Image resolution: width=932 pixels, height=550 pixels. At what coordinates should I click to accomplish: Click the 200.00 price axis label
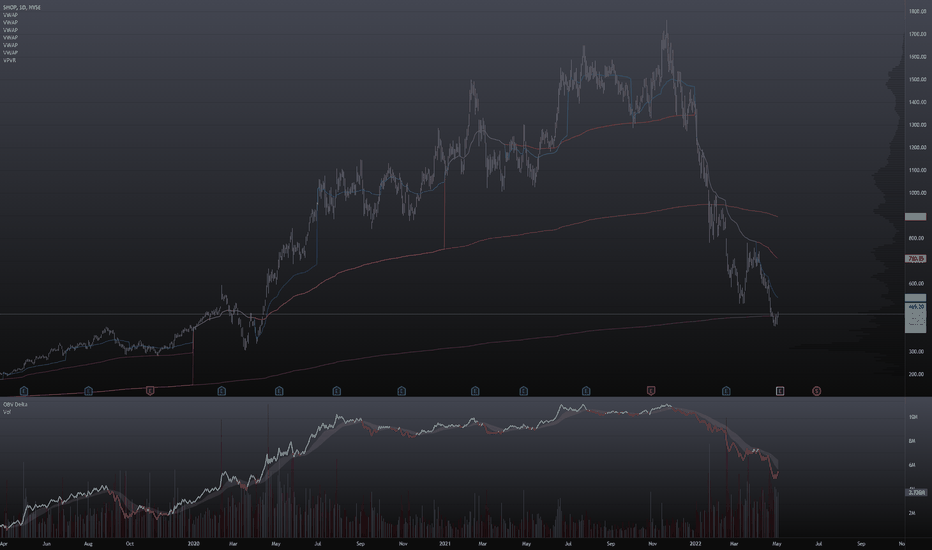click(x=917, y=374)
